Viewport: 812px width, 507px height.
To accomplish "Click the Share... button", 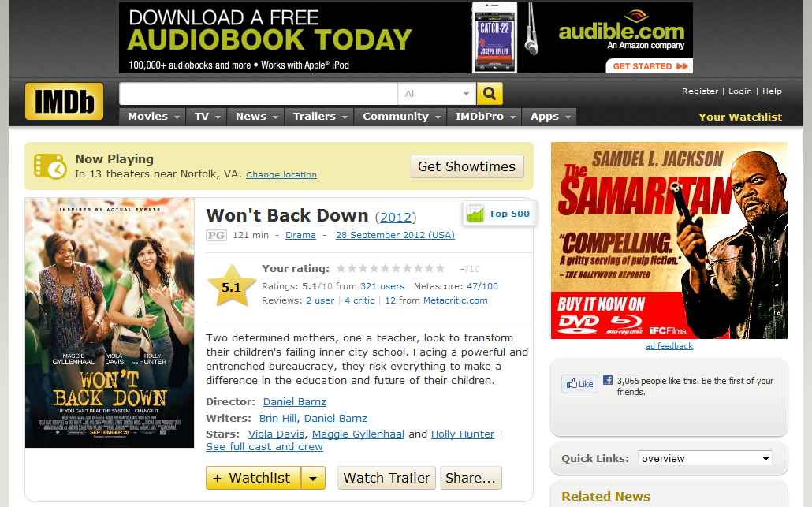I will pyautogui.click(x=471, y=478).
